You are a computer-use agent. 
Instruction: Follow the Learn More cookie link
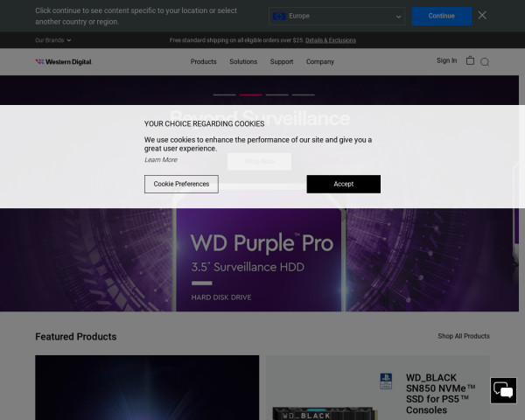(161, 160)
